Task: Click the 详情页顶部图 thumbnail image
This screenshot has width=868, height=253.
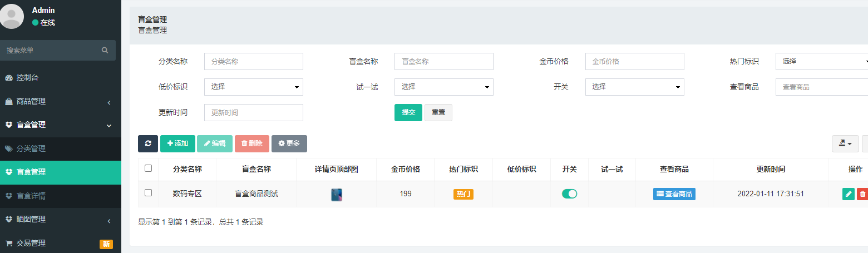Action: click(337, 195)
